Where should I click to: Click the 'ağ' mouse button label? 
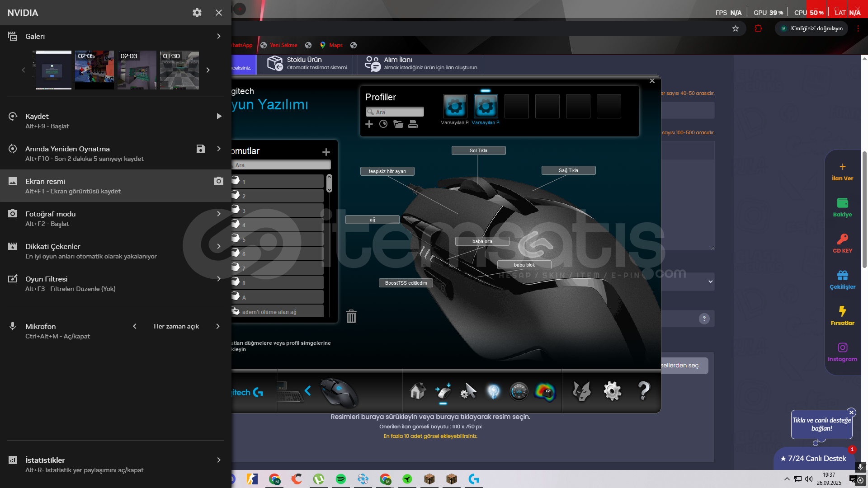(373, 220)
